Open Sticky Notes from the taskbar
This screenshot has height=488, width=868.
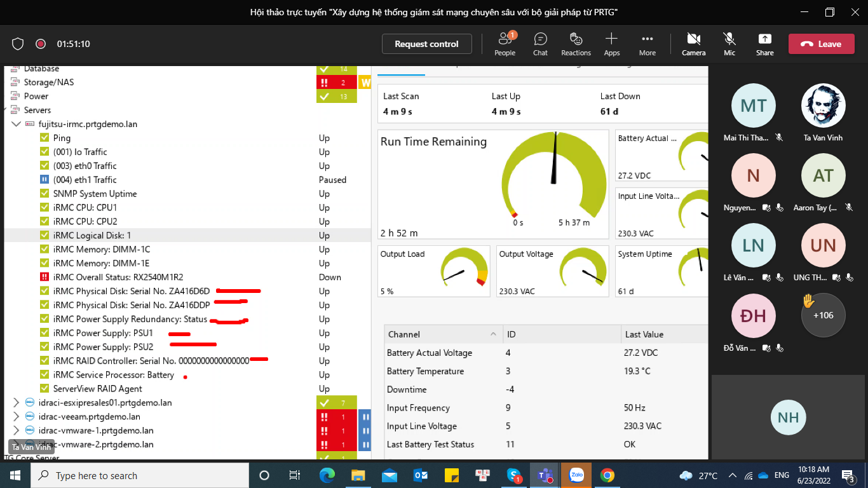pos(452,475)
